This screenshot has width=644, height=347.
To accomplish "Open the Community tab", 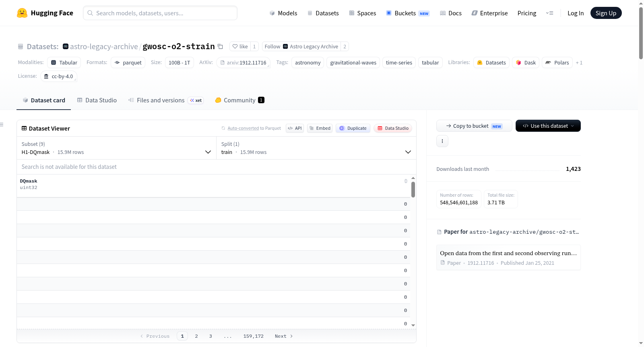I will tap(240, 100).
